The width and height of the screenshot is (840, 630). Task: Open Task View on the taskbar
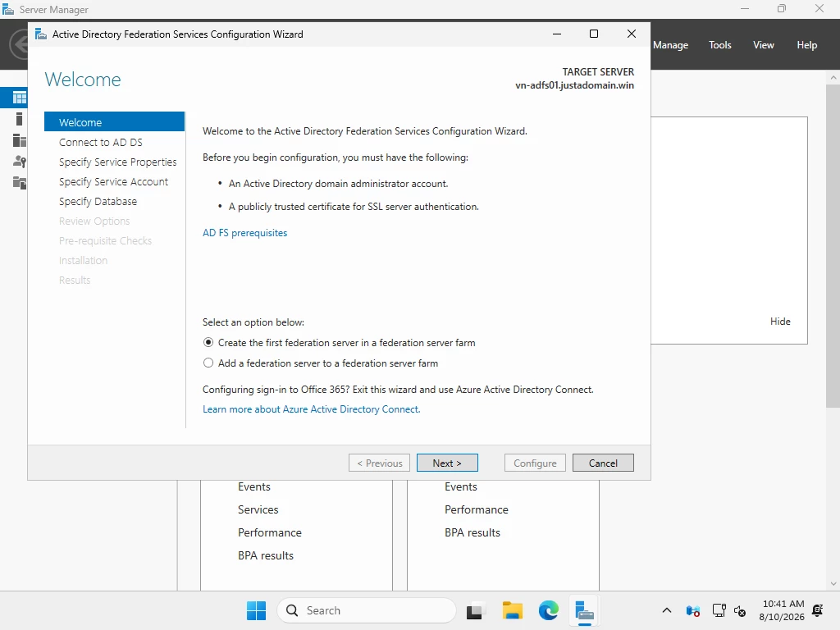point(475,610)
